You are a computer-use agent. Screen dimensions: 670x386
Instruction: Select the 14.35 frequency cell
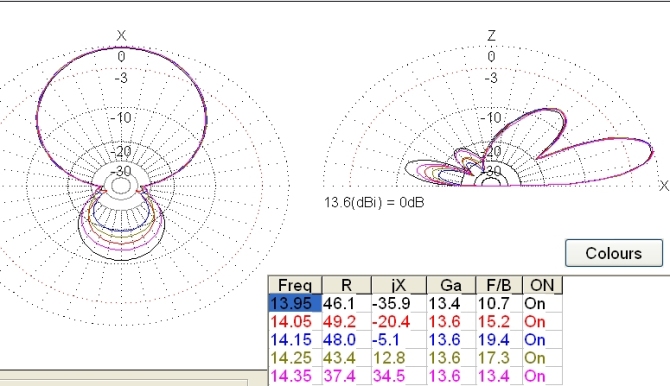(x=295, y=376)
